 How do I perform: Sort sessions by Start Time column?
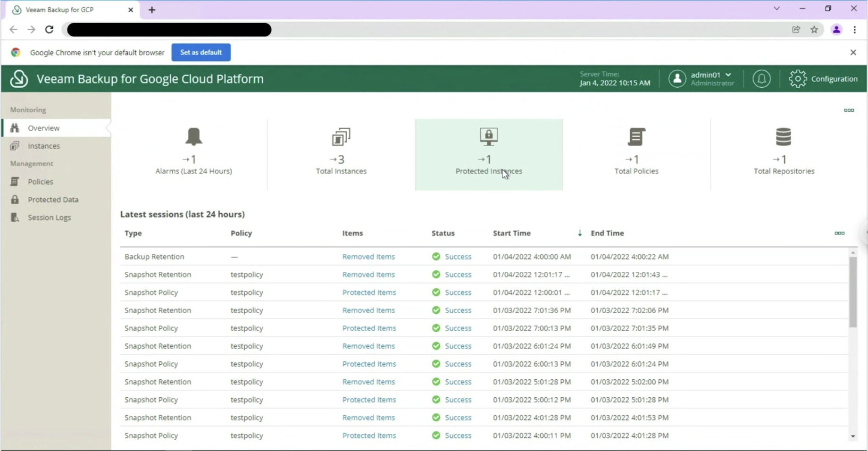click(x=512, y=233)
